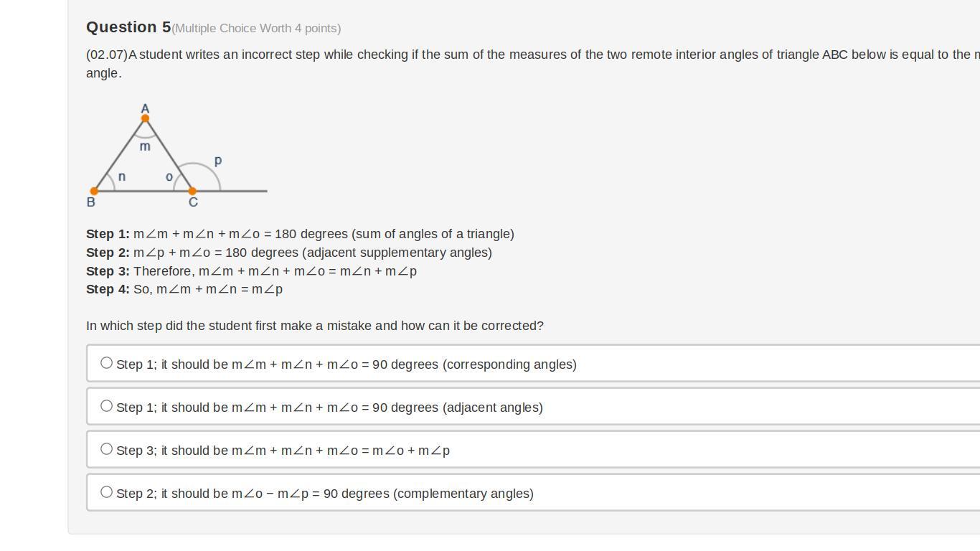The image size is (980, 551).
Task: Select the "adjacent angles" answer radio button
Action: 106,406
